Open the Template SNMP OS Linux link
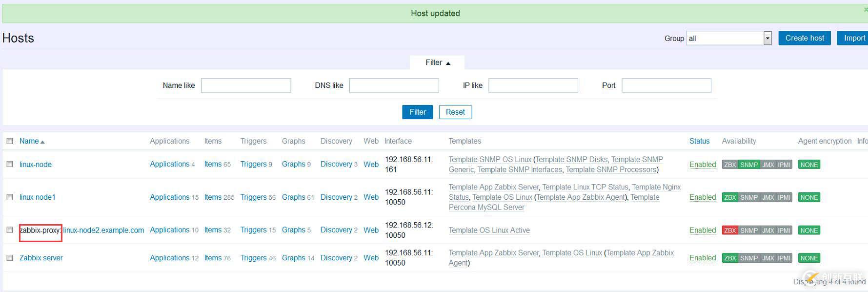The width and height of the screenshot is (868, 292). coord(490,159)
